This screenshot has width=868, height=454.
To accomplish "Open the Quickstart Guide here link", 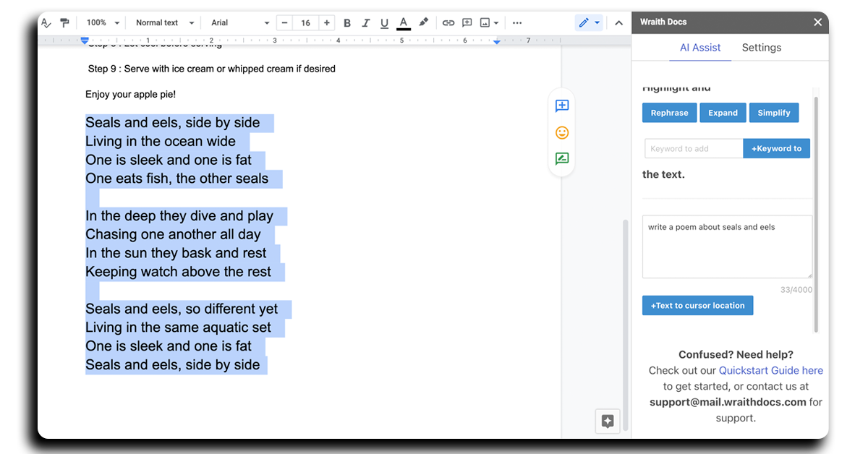I will (770, 370).
